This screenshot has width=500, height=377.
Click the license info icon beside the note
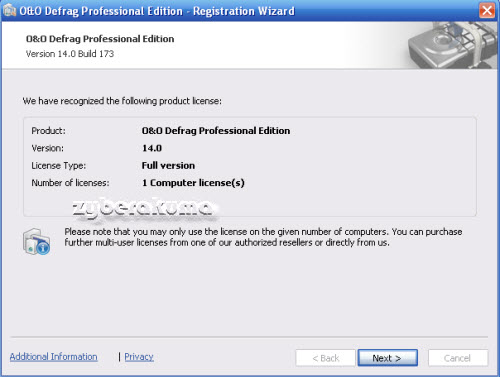(37, 241)
